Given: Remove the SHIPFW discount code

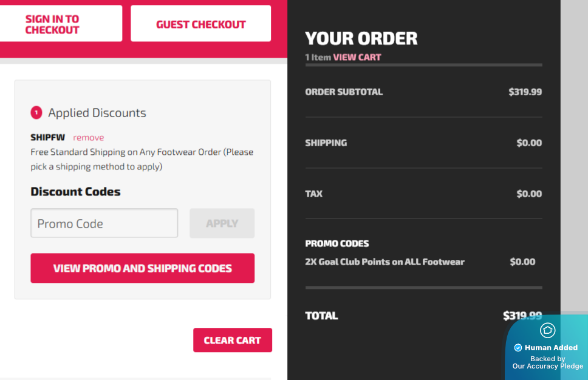Looking at the screenshot, I should (x=89, y=138).
